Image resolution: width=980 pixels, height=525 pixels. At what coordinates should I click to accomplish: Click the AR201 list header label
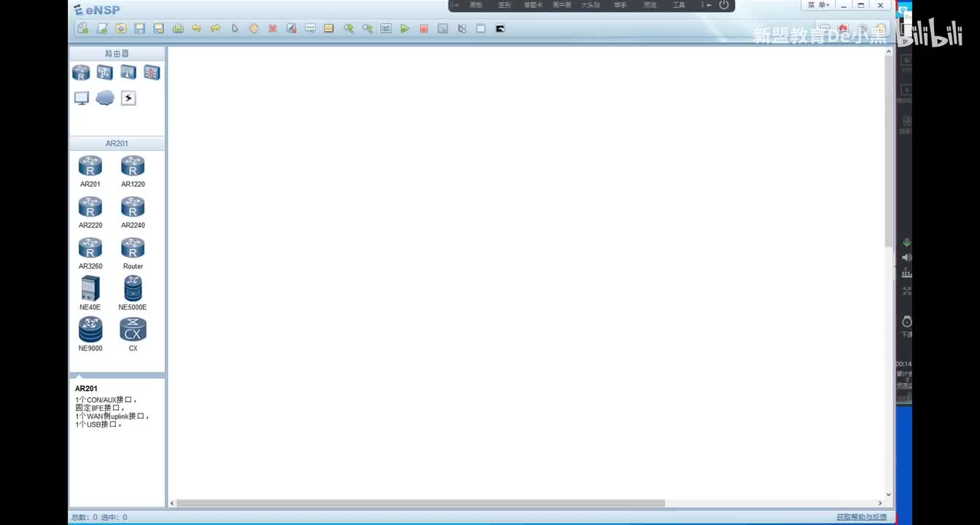117,143
